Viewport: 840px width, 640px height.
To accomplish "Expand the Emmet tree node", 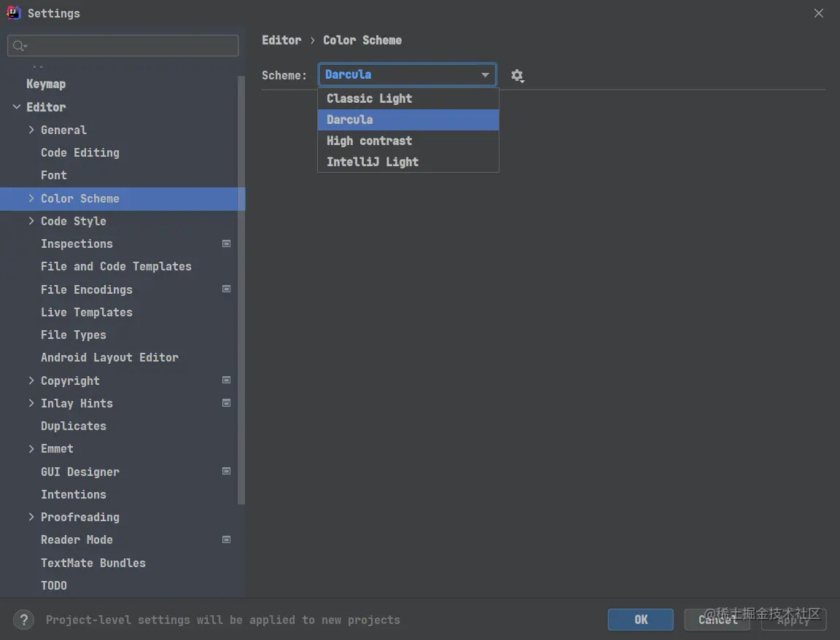I will (x=31, y=449).
